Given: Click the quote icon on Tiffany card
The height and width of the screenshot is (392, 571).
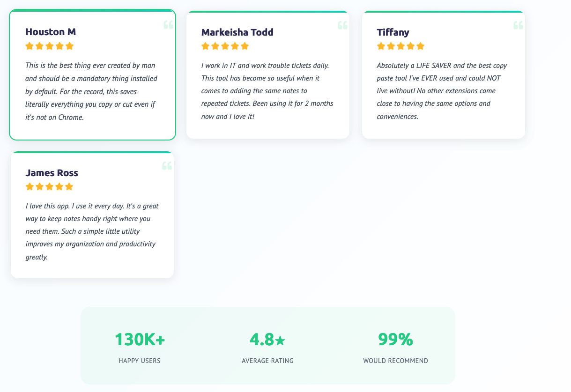Looking at the screenshot, I should tap(518, 25).
